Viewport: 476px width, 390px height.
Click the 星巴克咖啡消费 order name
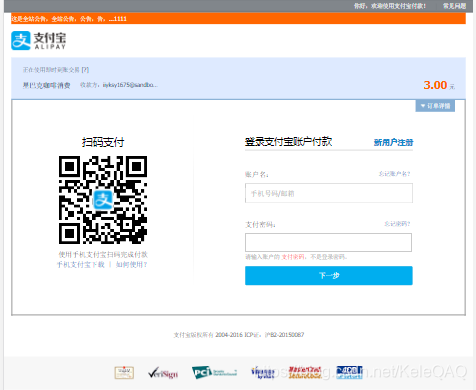[46, 85]
